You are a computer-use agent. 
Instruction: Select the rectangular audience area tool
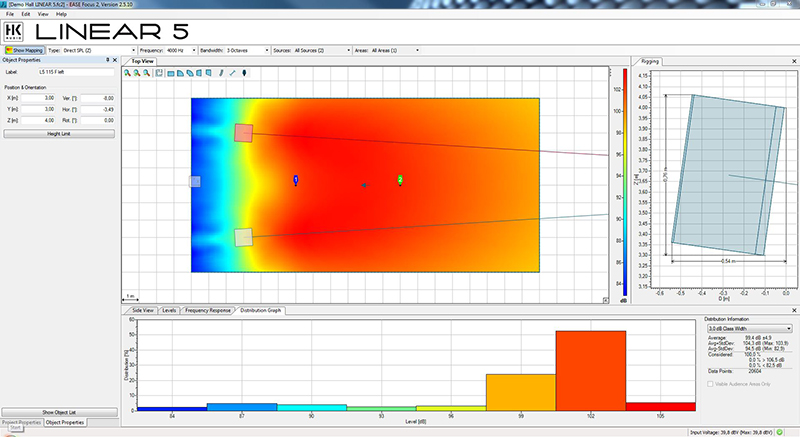pos(171,73)
